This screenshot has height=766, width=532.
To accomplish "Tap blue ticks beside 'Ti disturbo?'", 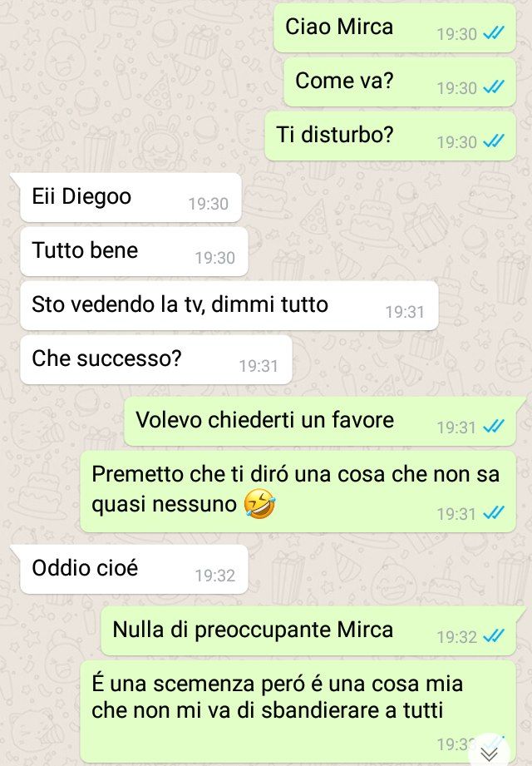I will point(494,141).
